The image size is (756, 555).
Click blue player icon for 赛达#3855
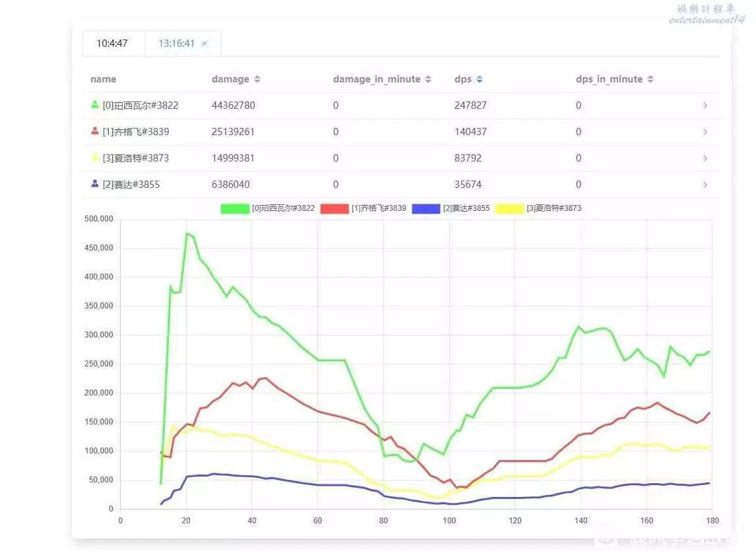click(x=95, y=184)
